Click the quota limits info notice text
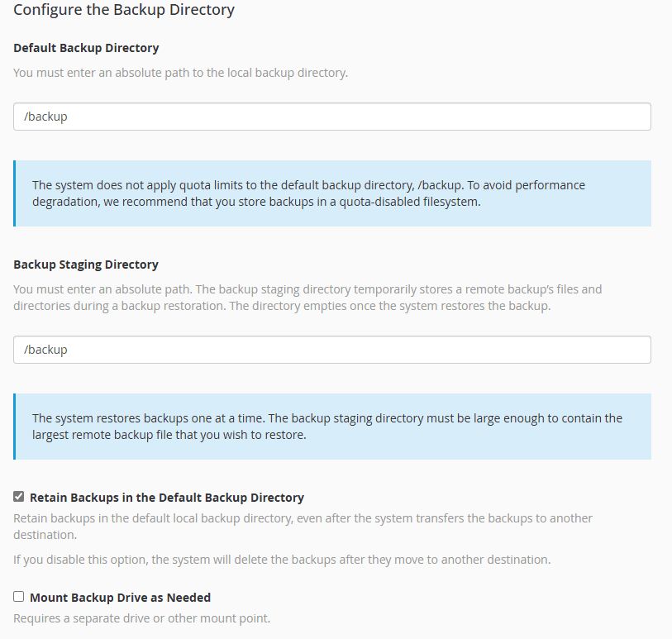This screenshot has height=639, width=672. [308, 193]
